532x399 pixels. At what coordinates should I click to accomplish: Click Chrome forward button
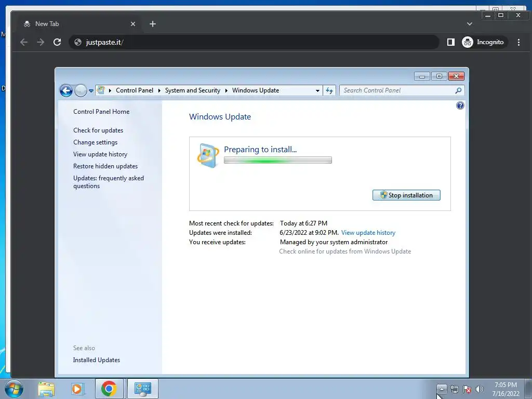(x=41, y=42)
